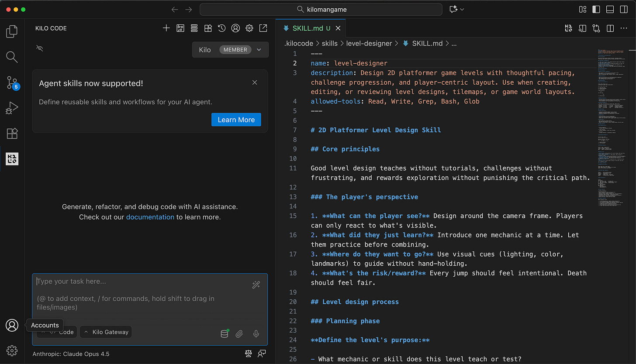Open the Kilo Code history panel
The width and height of the screenshot is (636, 364).
click(222, 28)
